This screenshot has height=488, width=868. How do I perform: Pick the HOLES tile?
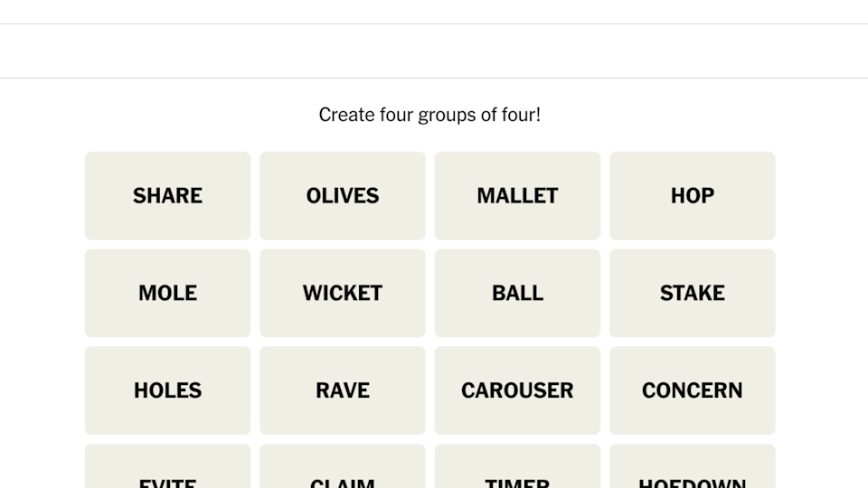coord(167,390)
